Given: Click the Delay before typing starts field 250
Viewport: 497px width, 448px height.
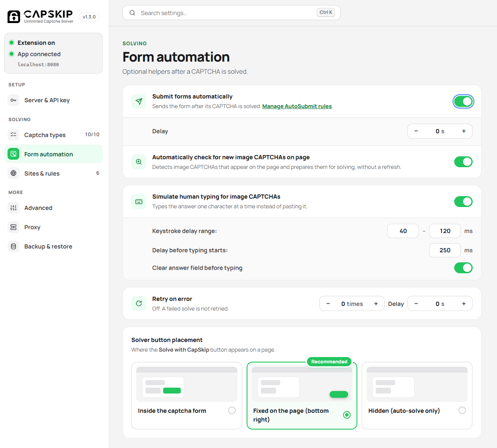Looking at the screenshot, I should tap(445, 250).
